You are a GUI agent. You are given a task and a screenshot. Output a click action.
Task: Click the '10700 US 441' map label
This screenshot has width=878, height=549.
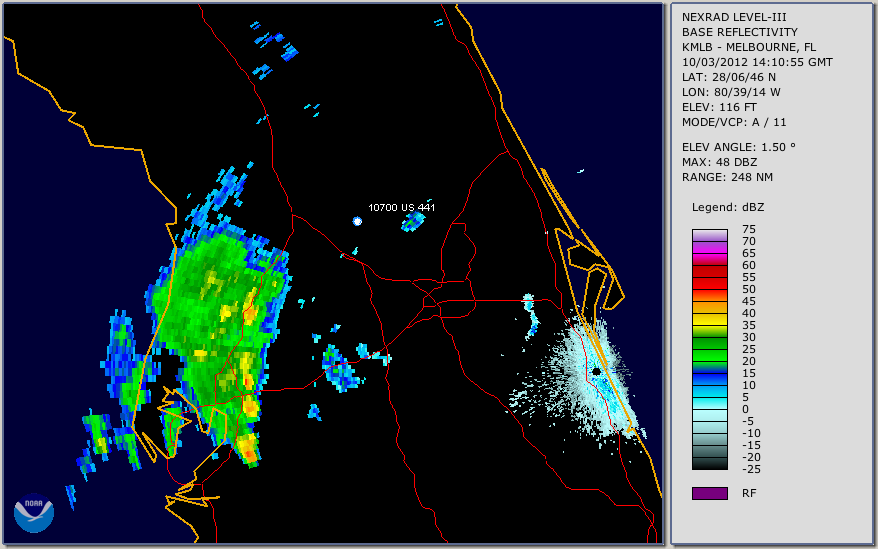(x=401, y=207)
